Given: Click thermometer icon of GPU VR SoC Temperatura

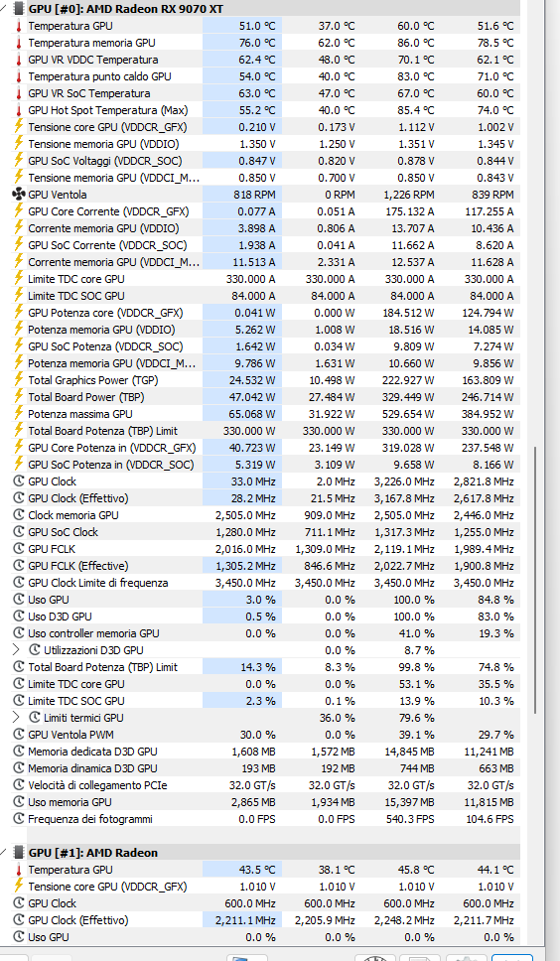Looking at the screenshot, I should coord(19,93).
